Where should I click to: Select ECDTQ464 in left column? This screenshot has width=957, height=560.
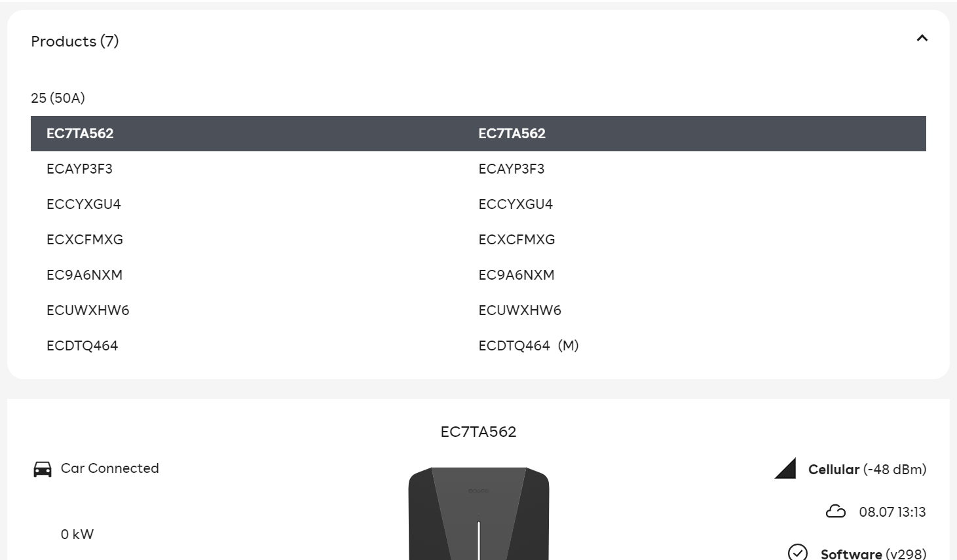tap(82, 346)
